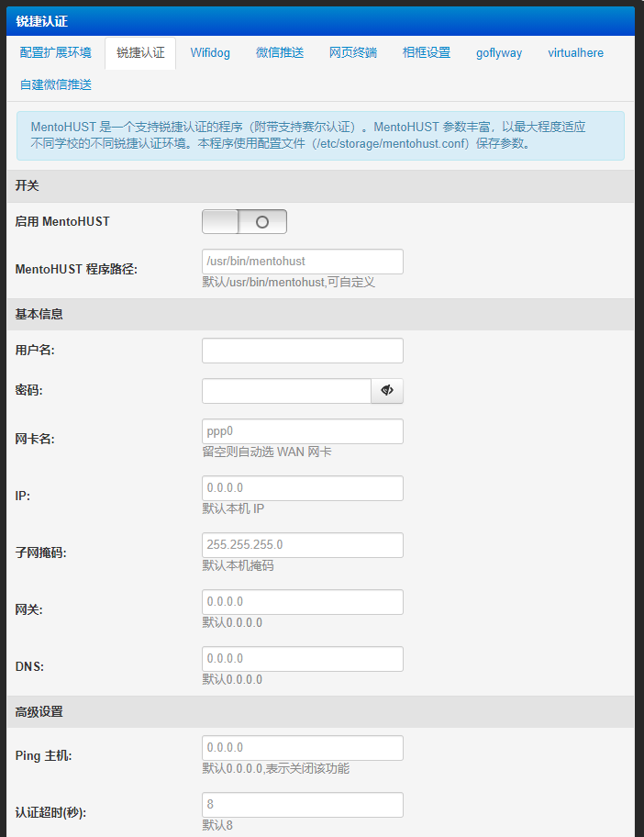
Task: Select the 自建微信推送 tab
Action: 56,84
